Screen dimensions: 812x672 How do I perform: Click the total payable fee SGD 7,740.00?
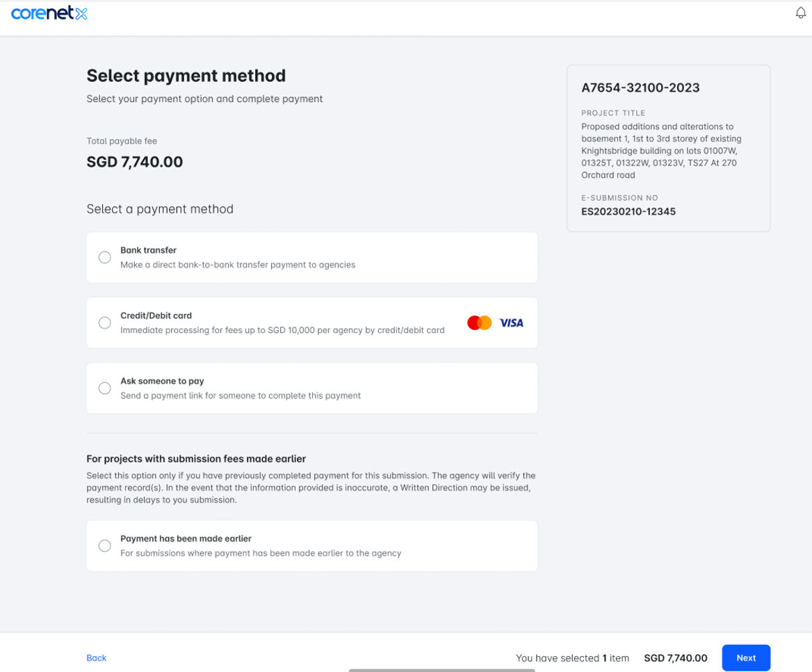(x=134, y=161)
